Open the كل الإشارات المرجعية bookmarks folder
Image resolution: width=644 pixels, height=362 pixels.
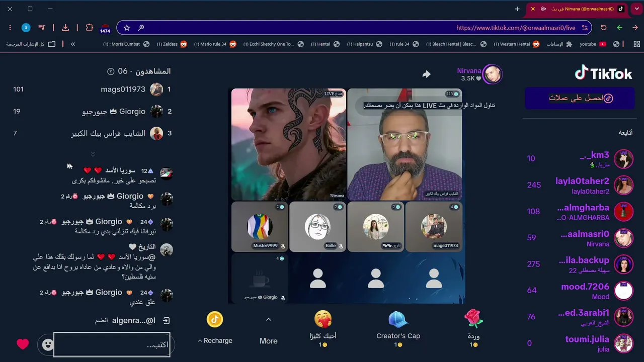pos(31,44)
